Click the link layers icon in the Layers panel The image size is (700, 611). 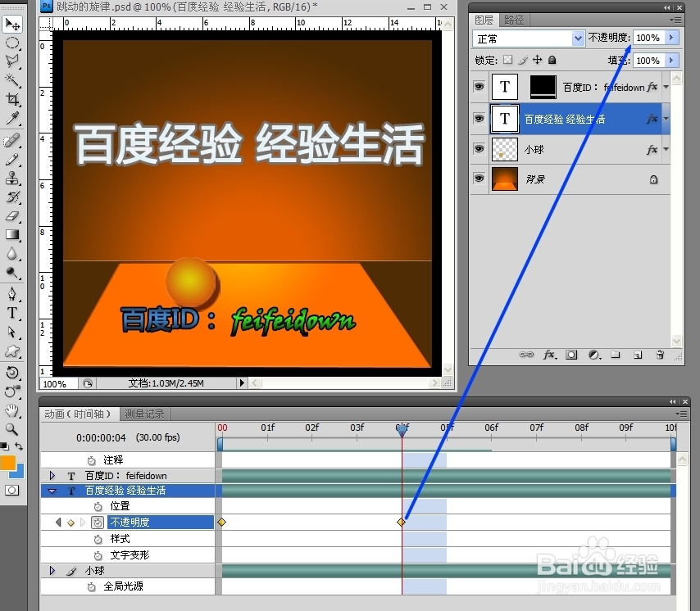coord(526,355)
